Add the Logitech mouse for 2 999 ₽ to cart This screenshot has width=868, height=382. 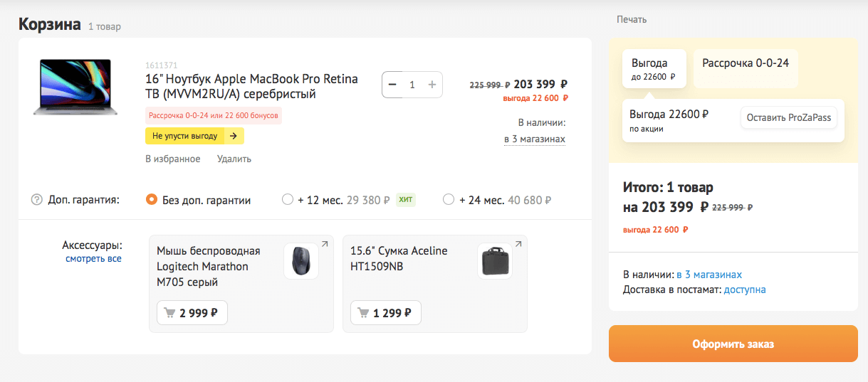tap(192, 312)
